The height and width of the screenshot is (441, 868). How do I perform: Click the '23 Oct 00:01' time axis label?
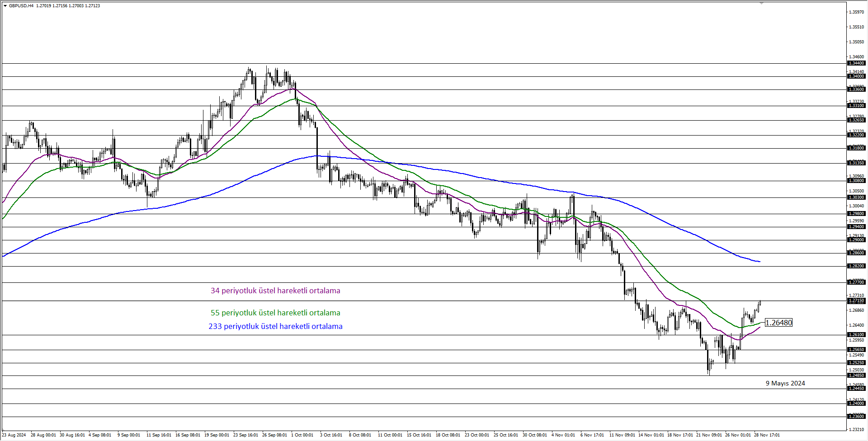point(477,435)
